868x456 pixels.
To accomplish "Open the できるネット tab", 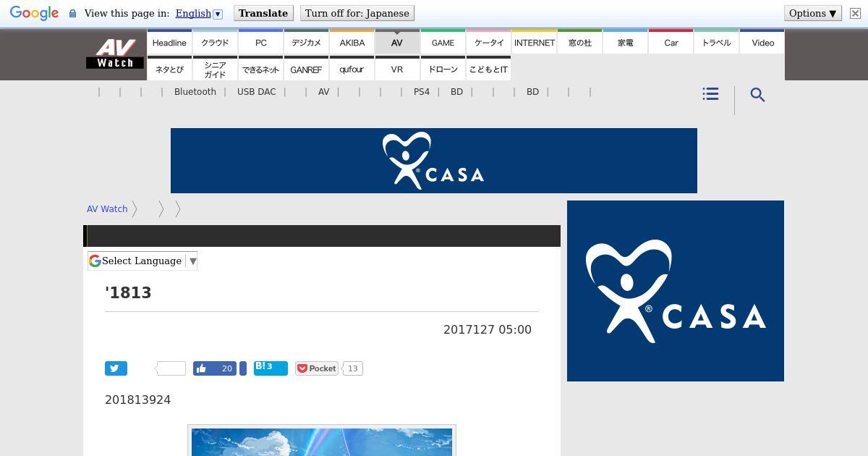I will pyautogui.click(x=261, y=69).
